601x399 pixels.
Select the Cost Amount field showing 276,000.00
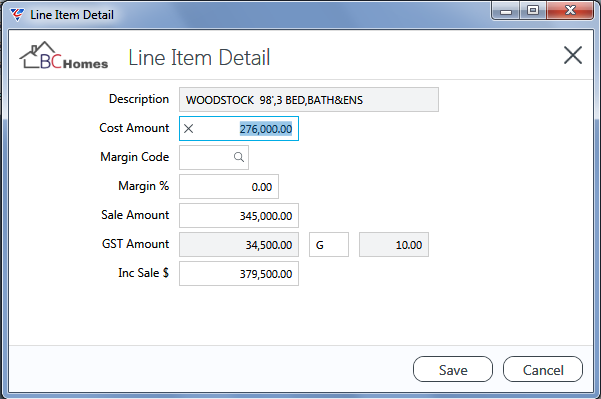click(239, 129)
